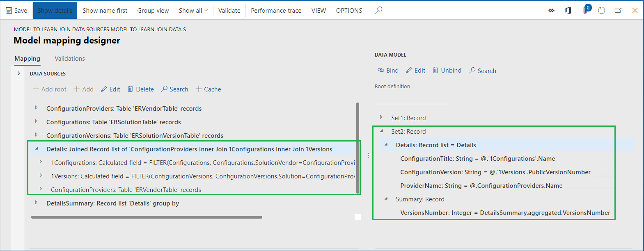Expand nested ConfigurationProviders under Details

point(41,189)
